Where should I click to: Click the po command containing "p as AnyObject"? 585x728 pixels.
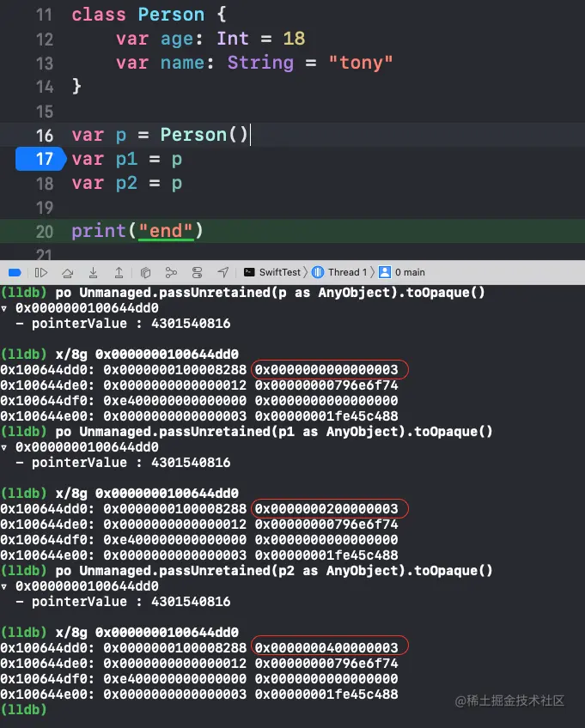point(270,293)
